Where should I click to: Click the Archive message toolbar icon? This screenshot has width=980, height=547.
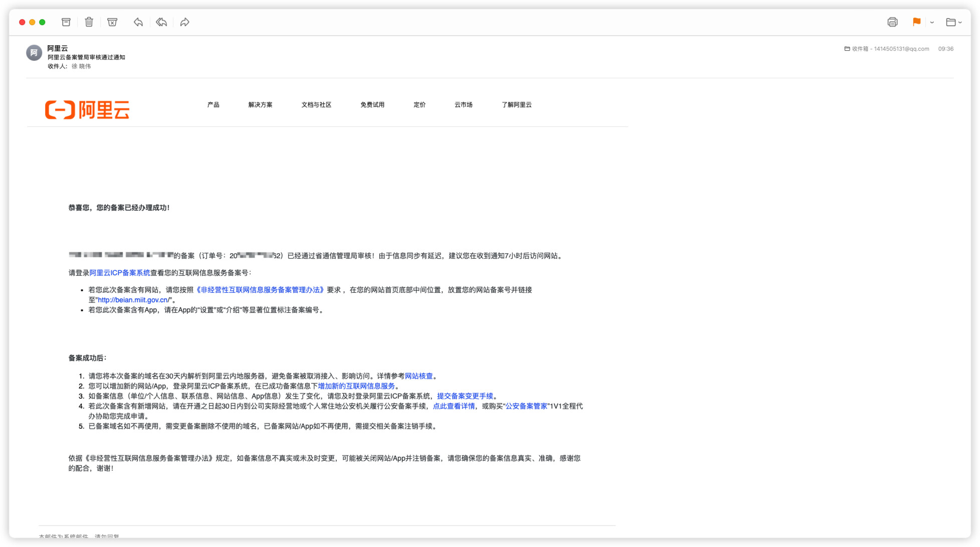click(x=66, y=22)
